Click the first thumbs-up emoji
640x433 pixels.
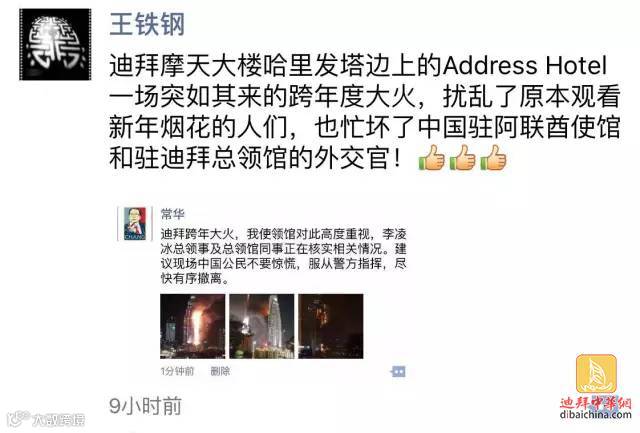tap(431, 158)
